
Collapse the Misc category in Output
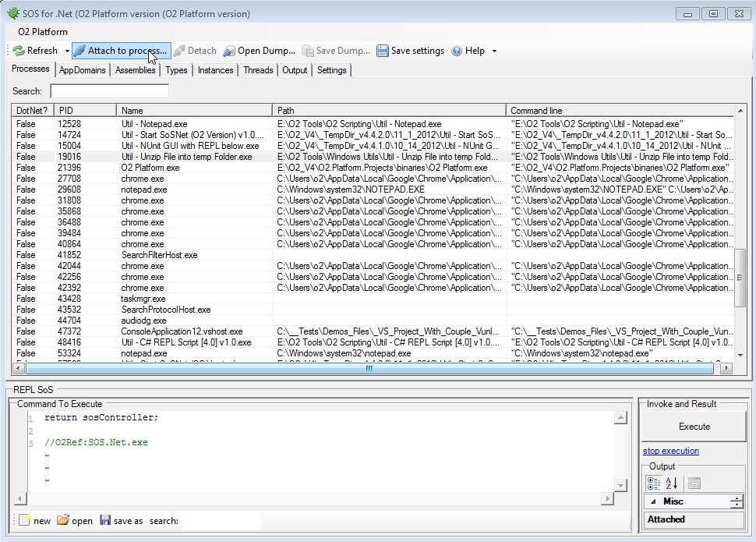653,501
